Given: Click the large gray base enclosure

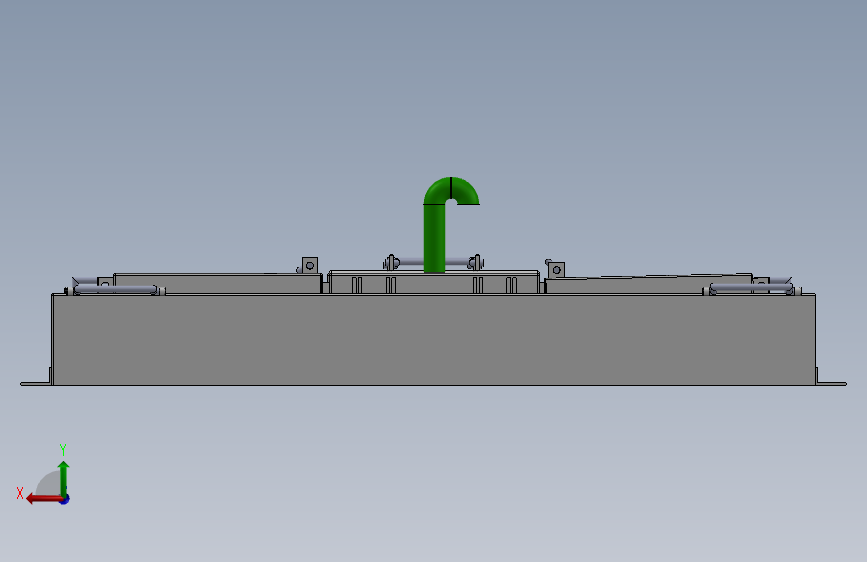Looking at the screenshot, I should 434,339.
